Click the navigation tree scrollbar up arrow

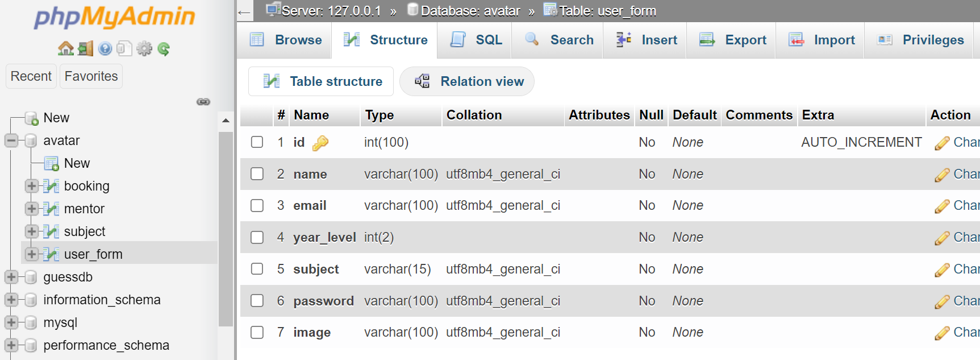coord(226,121)
